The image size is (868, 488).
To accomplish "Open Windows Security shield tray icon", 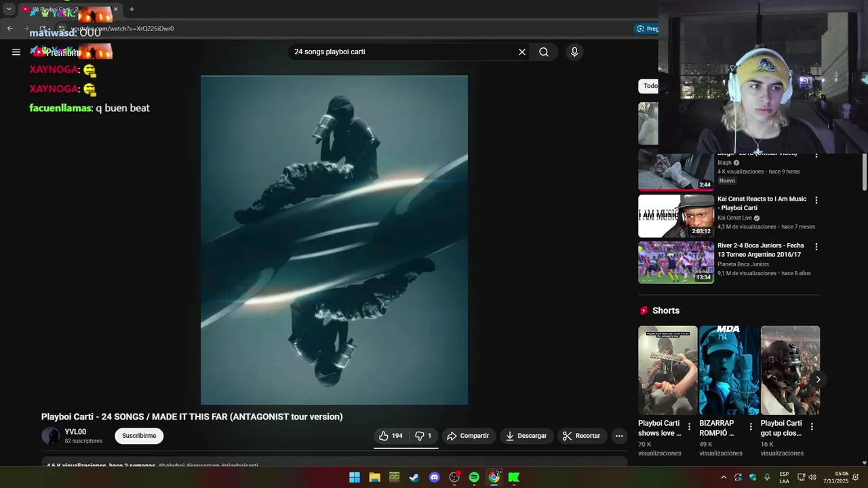I will point(753,477).
